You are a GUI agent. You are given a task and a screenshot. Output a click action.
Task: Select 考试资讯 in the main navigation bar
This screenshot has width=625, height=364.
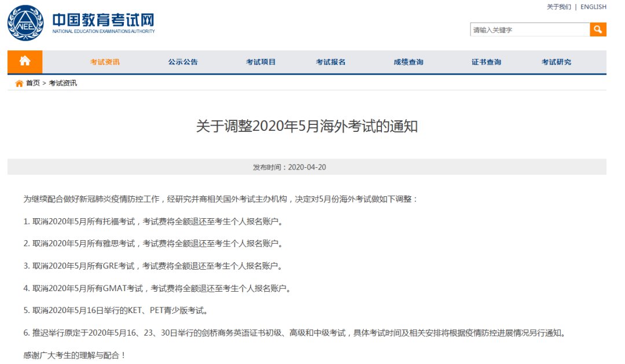click(105, 62)
